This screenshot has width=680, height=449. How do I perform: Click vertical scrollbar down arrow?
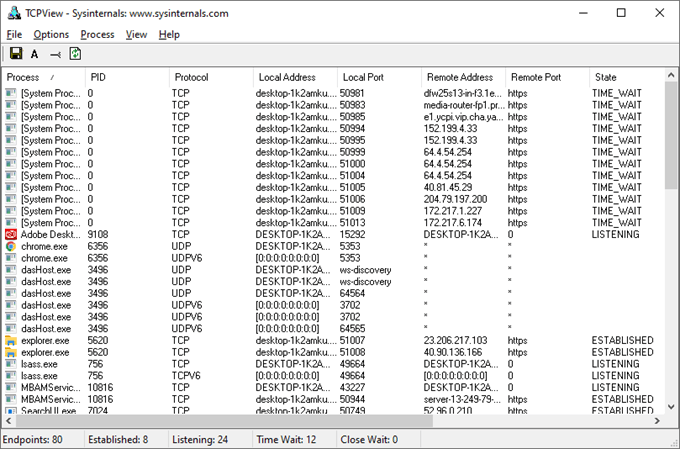pos(671,407)
